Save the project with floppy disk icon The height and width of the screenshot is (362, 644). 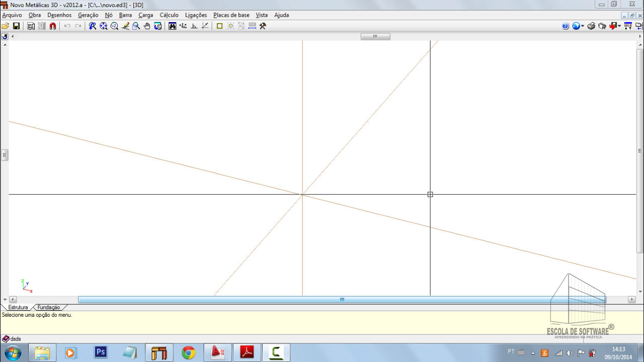[x=16, y=26]
